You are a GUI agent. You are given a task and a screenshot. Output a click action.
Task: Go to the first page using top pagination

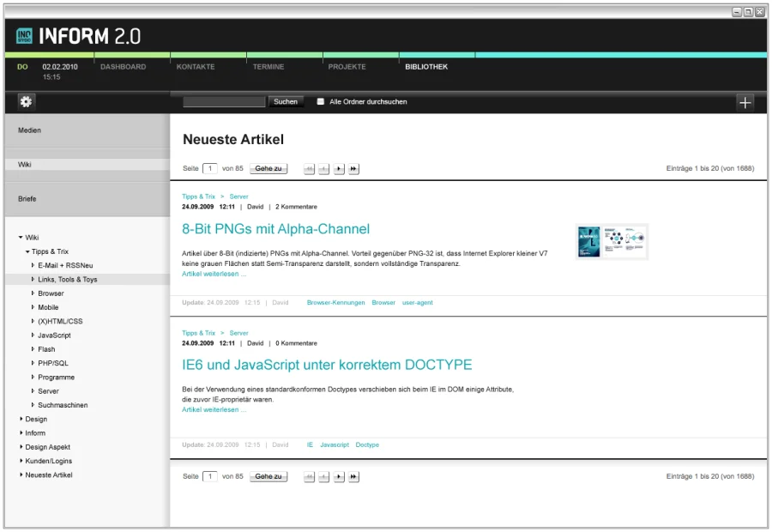[x=310, y=169]
